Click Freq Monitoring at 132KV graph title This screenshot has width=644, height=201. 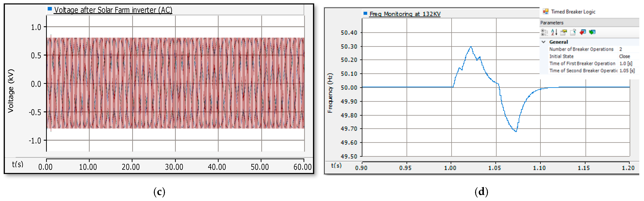405,14
